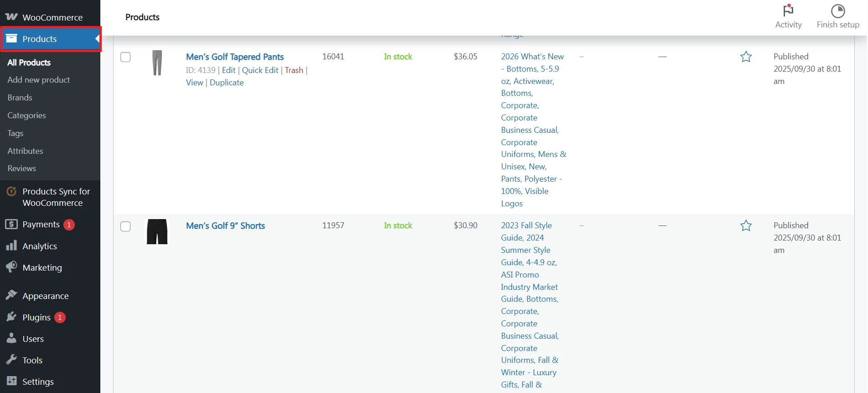The image size is (868, 393).
Task: Click the ASI Promo Industry Market Guide category
Action: 529,287
